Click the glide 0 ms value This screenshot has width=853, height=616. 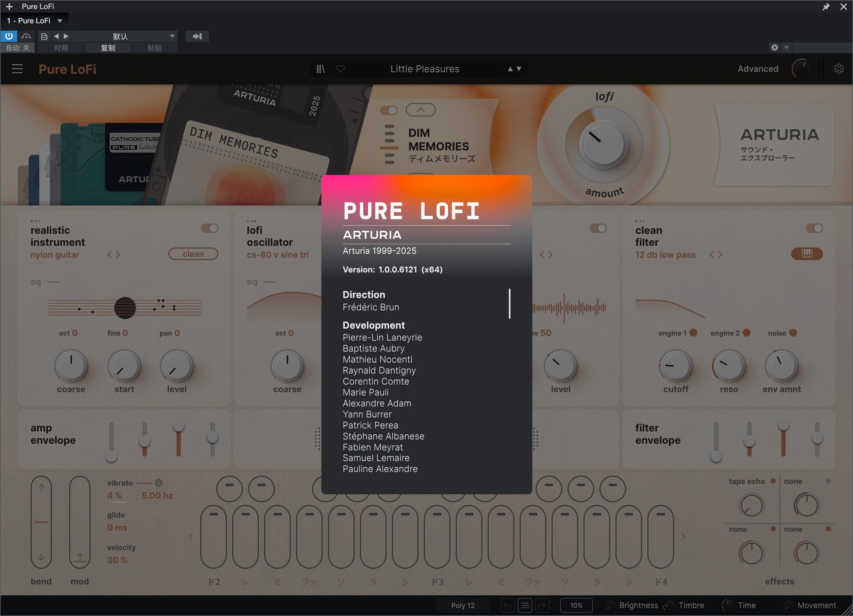[x=117, y=528]
